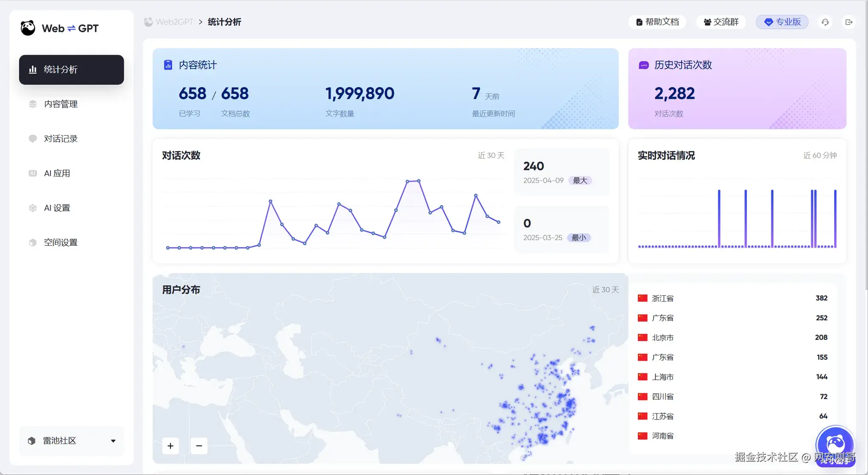
Task: Select AI 应用 in sidebar
Action: 57,173
